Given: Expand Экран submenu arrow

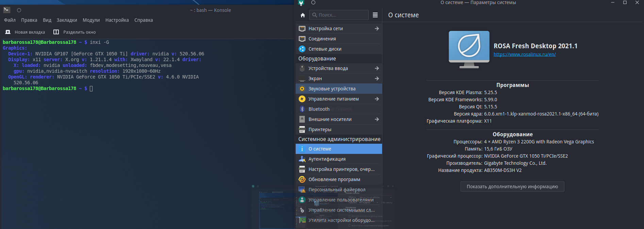Looking at the screenshot, I should tap(377, 78).
